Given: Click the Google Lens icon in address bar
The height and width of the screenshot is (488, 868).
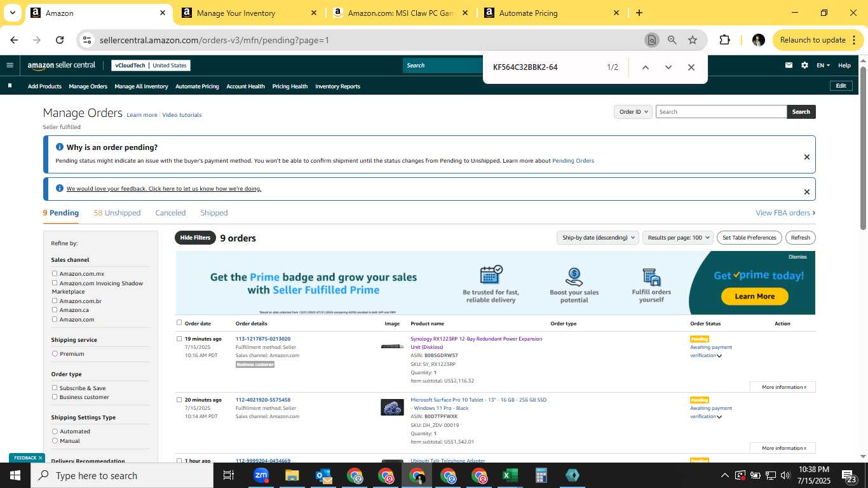Looking at the screenshot, I should click(x=651, y=40).
